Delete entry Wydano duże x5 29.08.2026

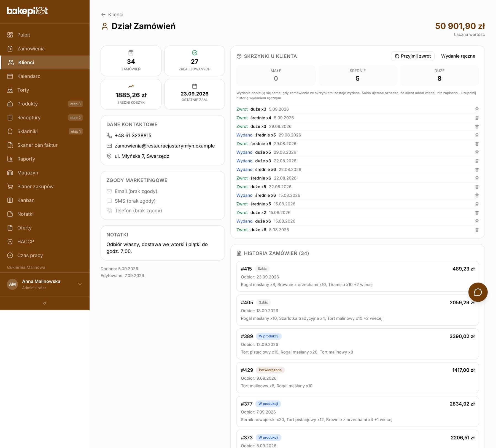point(477,152)
